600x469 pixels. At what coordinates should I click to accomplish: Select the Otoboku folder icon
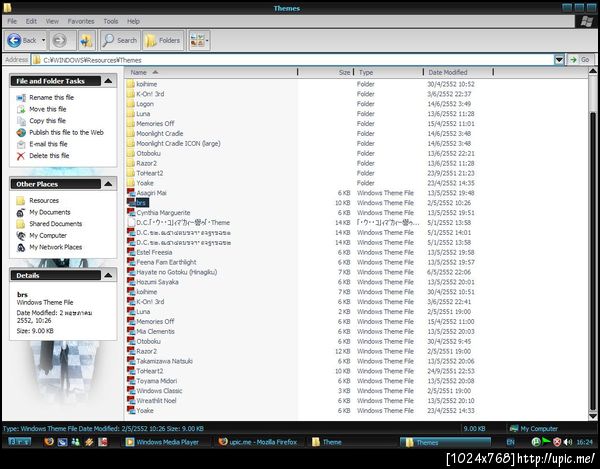130,153
